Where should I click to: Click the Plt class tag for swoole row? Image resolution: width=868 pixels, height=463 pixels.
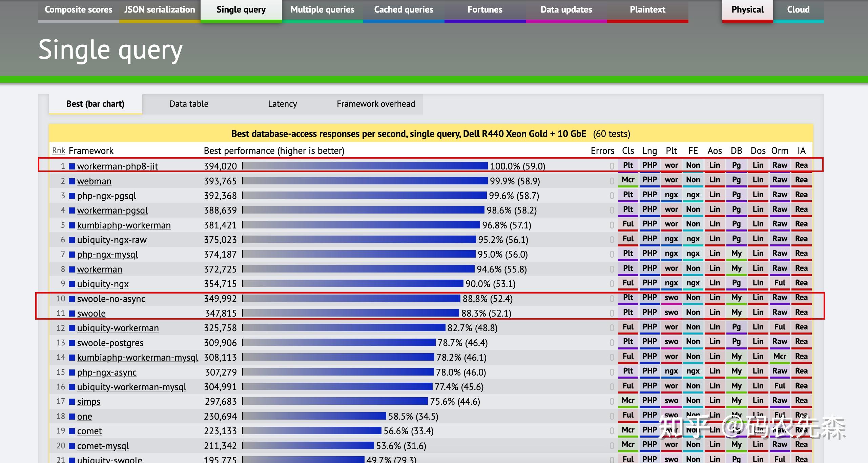(628, 312)
